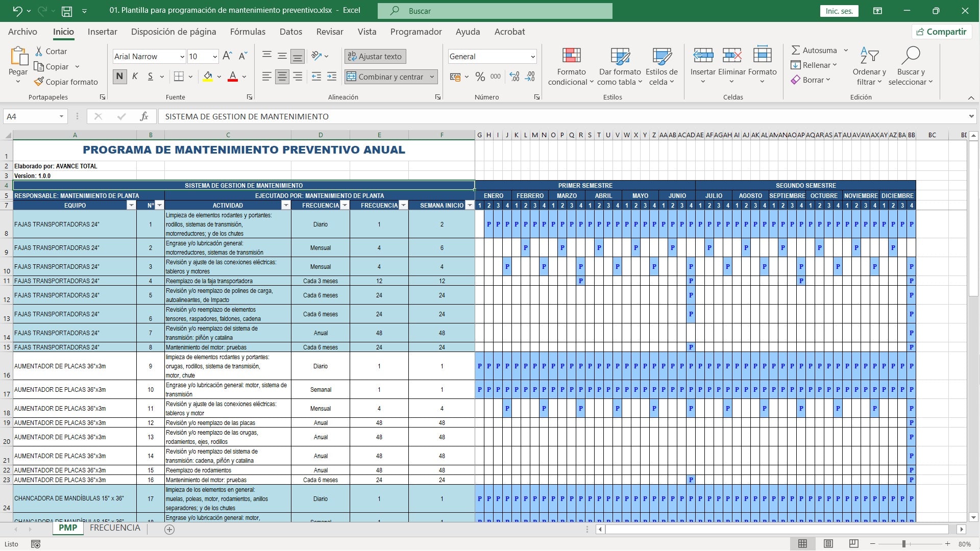Viewport: 980px width, 551px height.
Task: Switch to the Datos tab
Action: point(291,32)
